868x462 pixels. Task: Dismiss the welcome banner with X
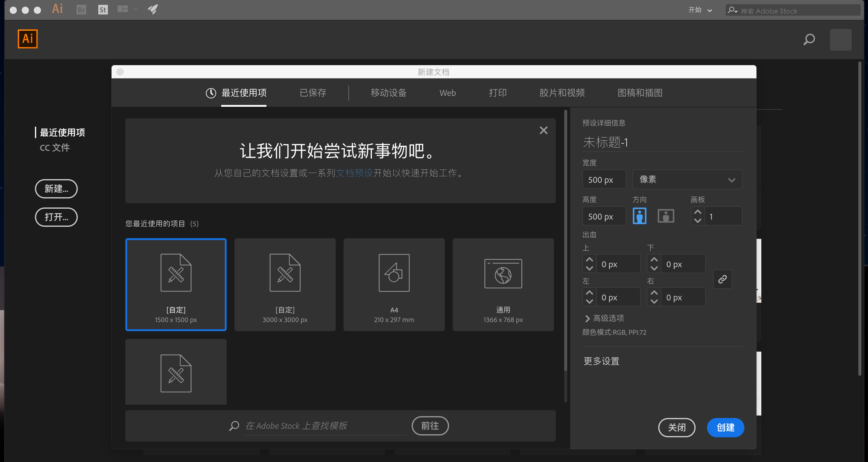543,131
